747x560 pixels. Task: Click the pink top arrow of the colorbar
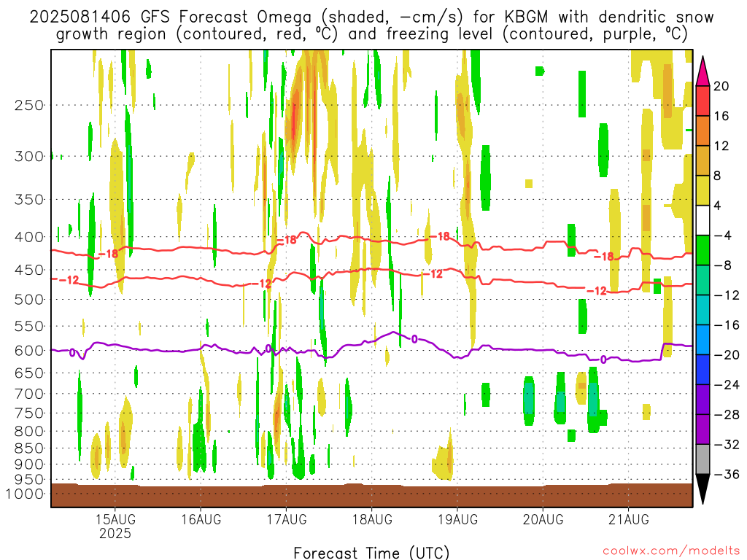tap(703, 71)
